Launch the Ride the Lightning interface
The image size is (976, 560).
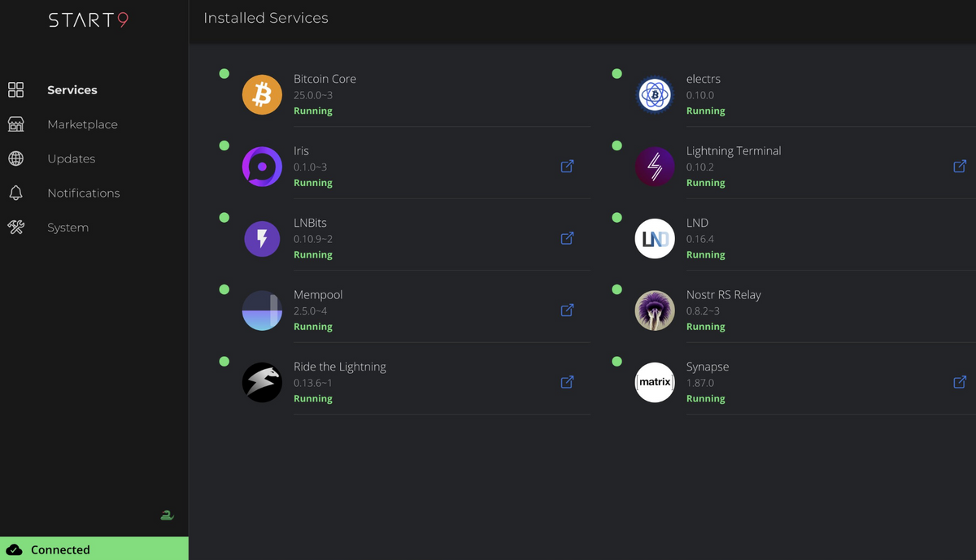tap(567, 382)
